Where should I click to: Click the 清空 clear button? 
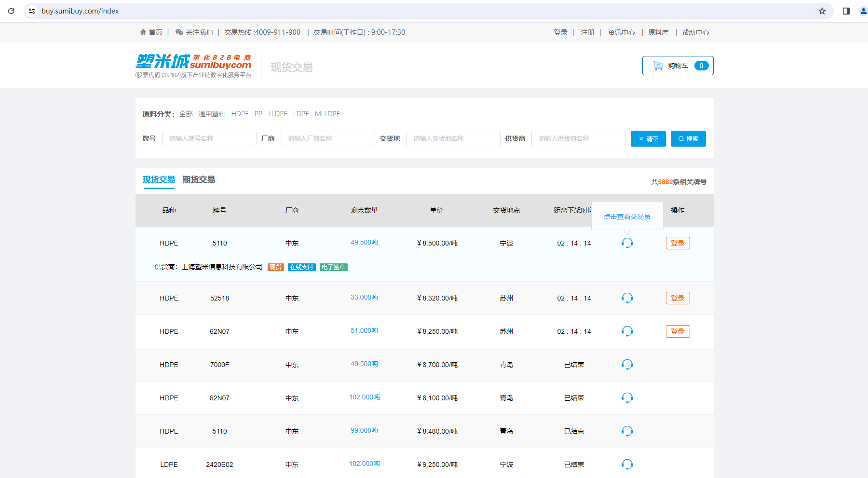pos(648,138)
